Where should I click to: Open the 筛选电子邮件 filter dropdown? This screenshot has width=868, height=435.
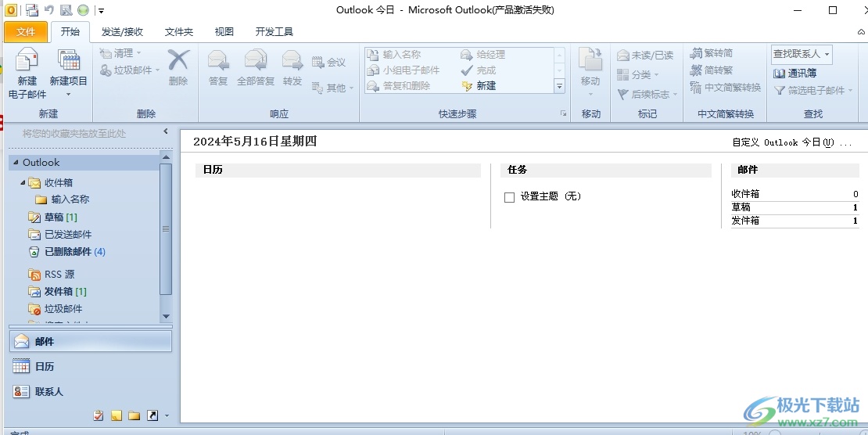point(813,90)
